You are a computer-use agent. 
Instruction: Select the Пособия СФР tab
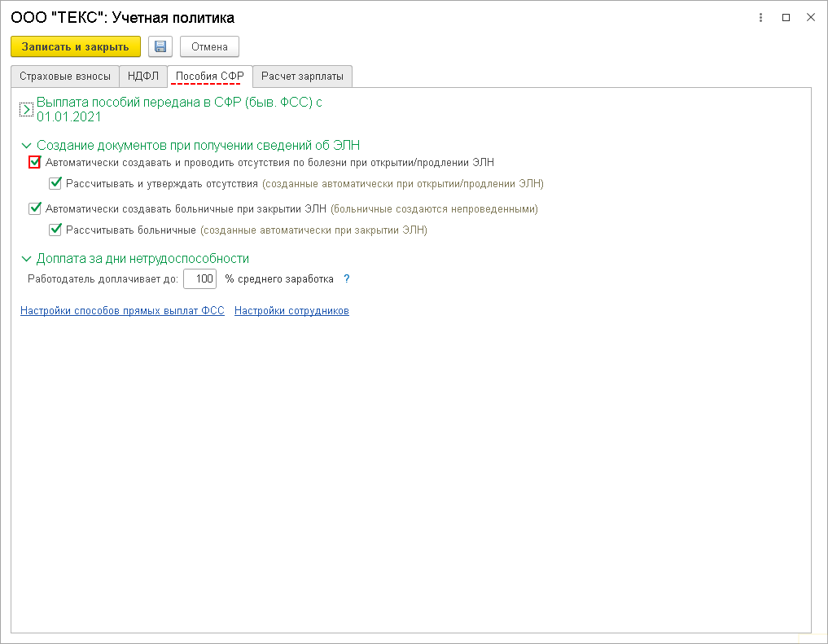(210, 77)
